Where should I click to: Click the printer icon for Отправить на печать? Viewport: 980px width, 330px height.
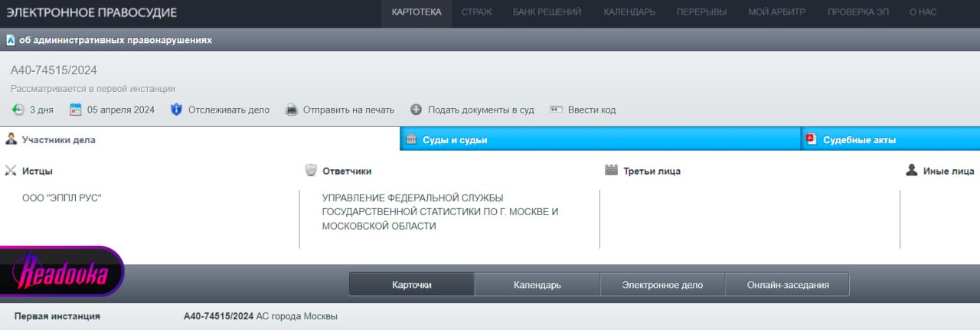[x=291, y=109]
